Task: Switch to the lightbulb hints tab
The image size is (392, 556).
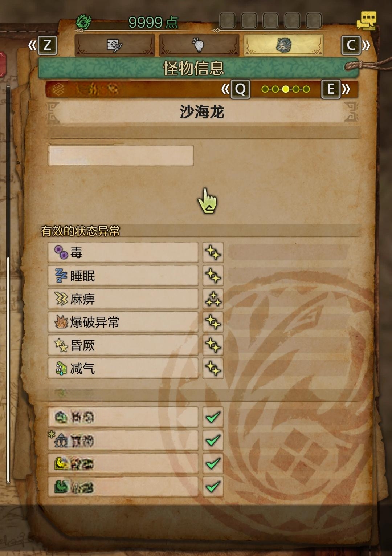Action: click(199, 45)
